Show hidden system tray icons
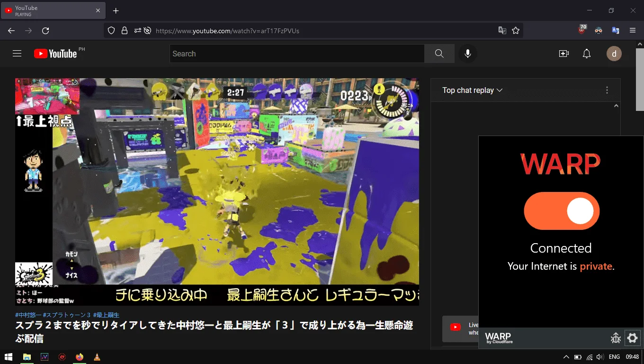Image resolution: width=644 pixels, height=364 pixels. (x=566, y=357)
